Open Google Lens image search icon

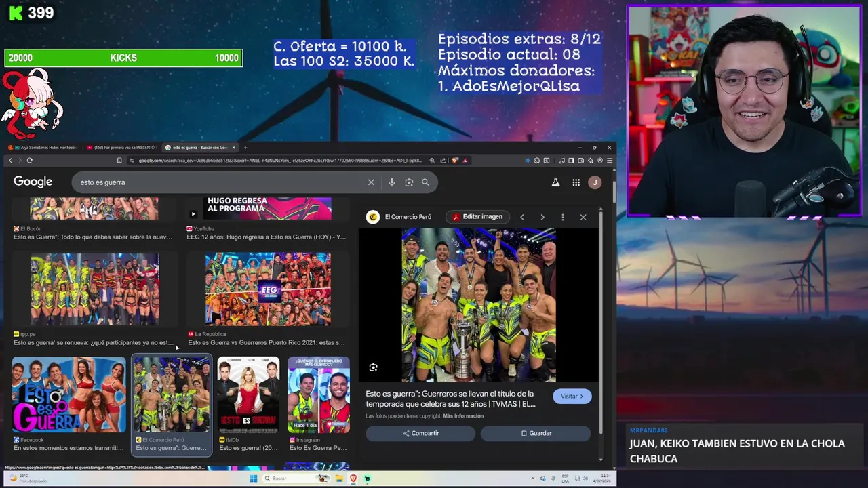point(409,182)
